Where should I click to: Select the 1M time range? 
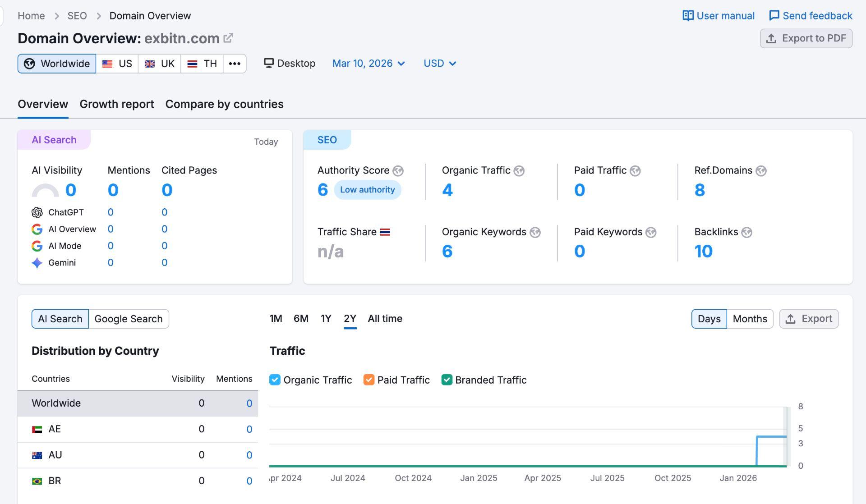(x=276, y=319)
